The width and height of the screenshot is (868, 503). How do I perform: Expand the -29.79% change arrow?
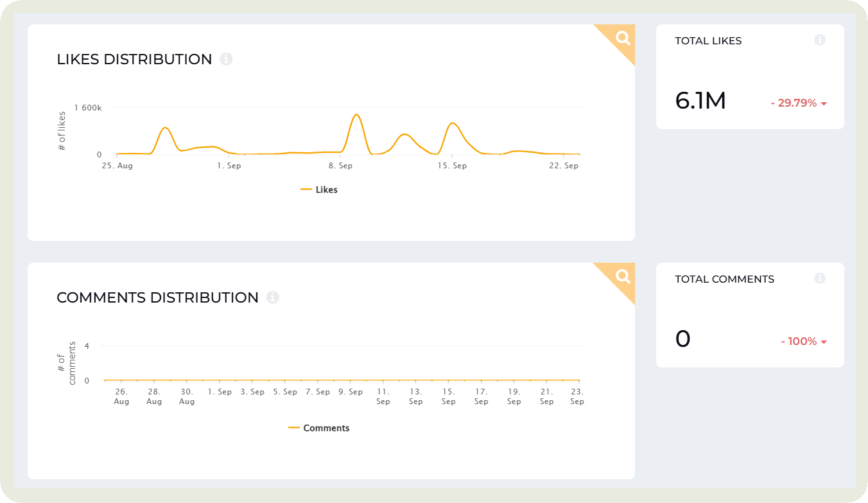tap(824, 103)
